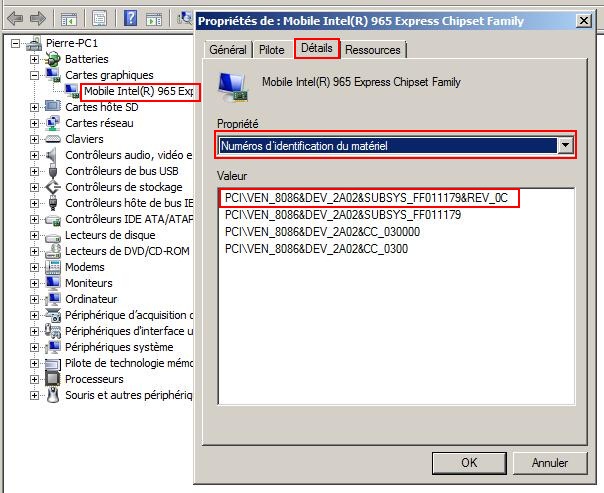Open the Properties toolbar icon

[100, 18]
